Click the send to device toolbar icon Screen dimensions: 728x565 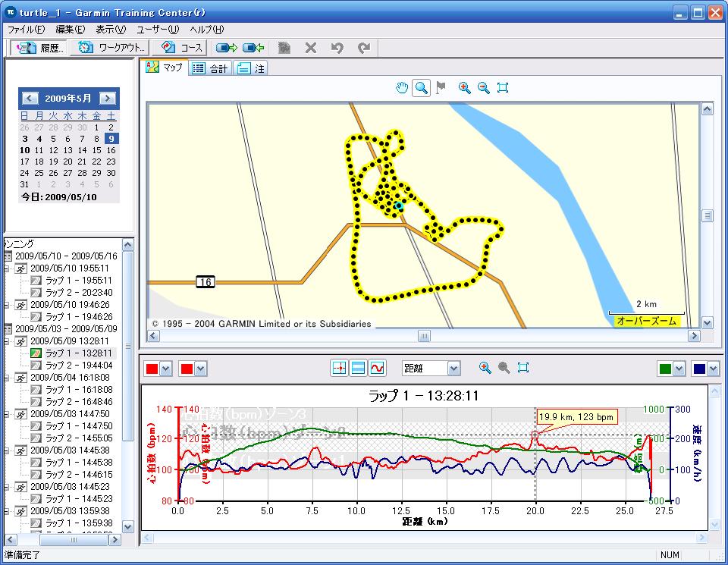tap(227, 48)
